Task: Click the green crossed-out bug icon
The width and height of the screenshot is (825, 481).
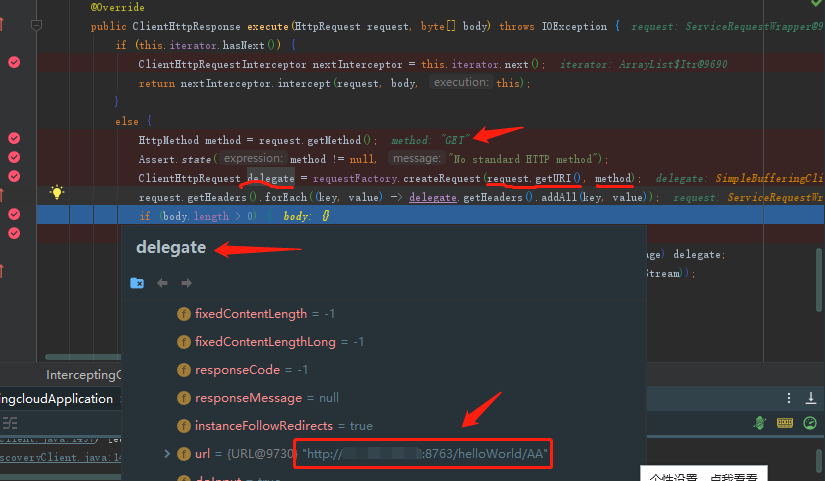Action: coord(759,423)
